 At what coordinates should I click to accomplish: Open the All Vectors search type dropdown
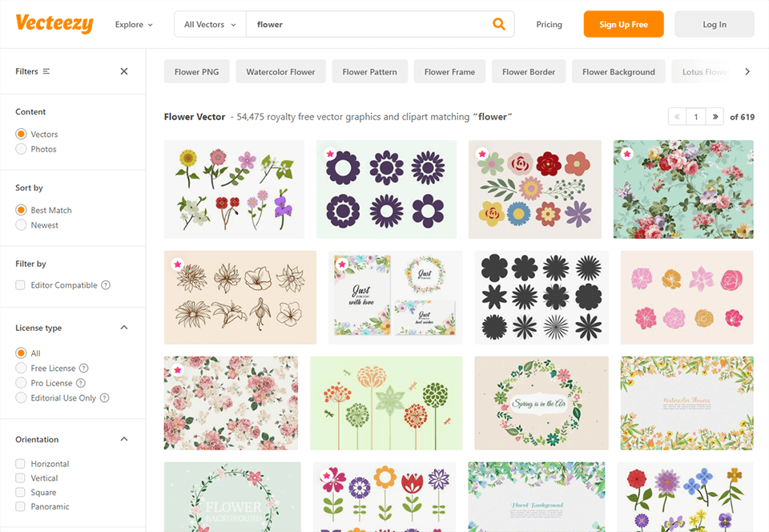pos(210,25)
